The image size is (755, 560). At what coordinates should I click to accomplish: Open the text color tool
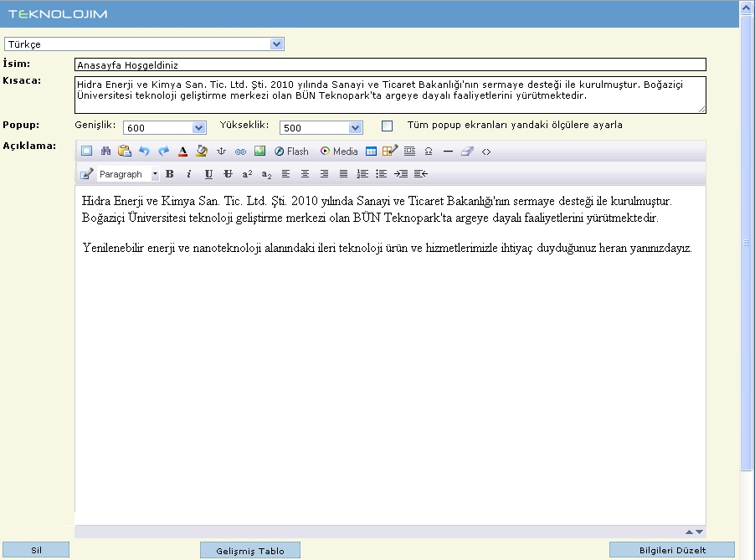click(x=182, y=152)
